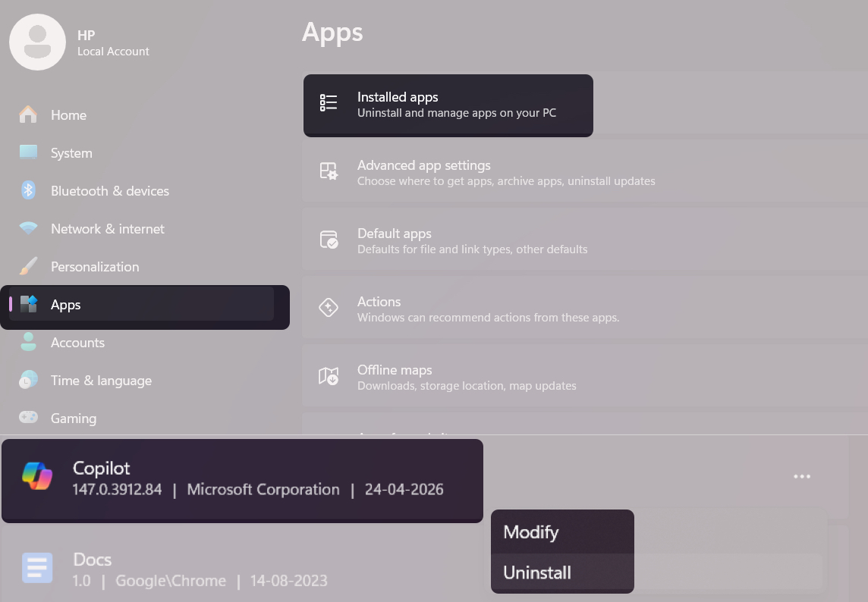Click the Bluetooth & devices icon
868x602 pixels.
coord(28,190)
